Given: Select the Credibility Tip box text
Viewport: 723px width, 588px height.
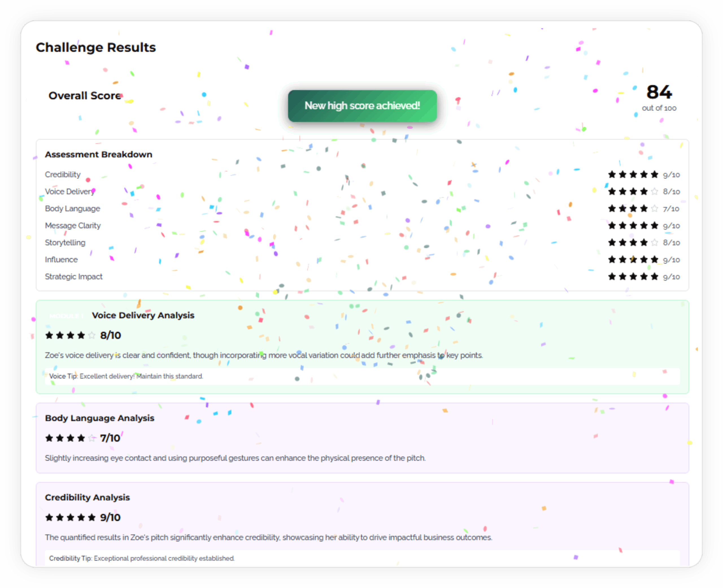Looking at the screenshot, I should tap(141, 558).
